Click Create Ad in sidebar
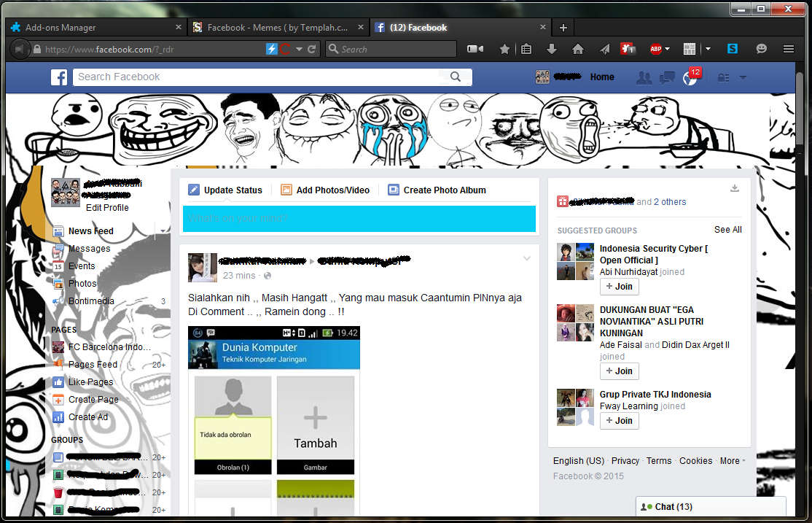The width and height of the screenshot is (812, 523). (x=88, y=417)
